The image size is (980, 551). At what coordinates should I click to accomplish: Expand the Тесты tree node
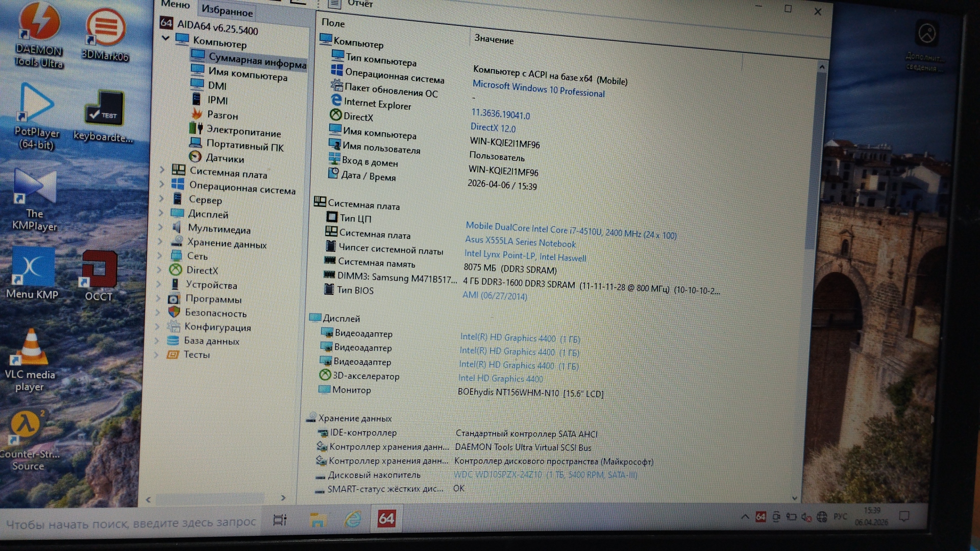[x=157, y=354]
